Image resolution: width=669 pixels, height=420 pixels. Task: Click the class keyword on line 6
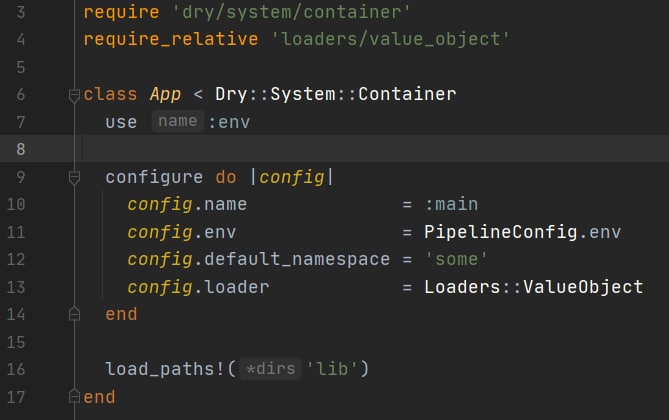[110, 94]
